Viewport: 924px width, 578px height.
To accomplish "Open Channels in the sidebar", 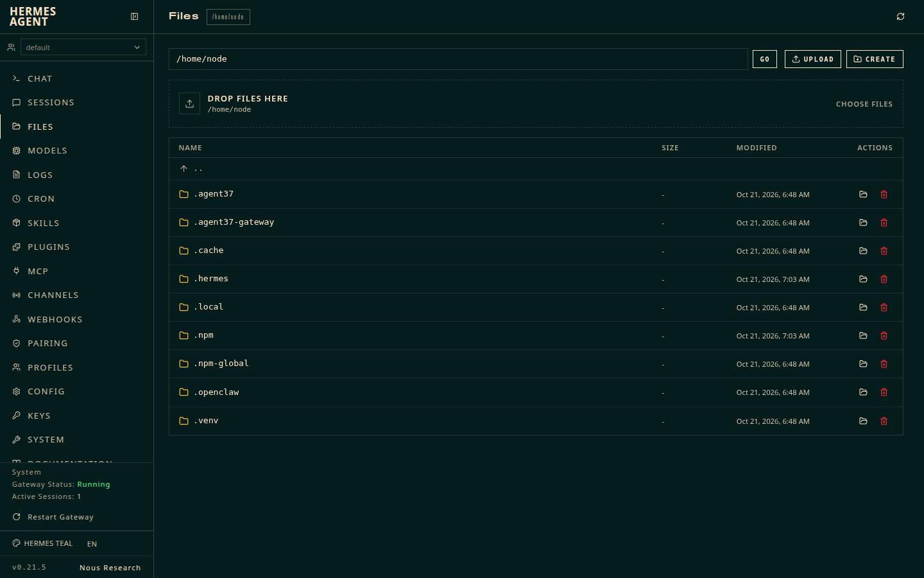I will 77,295.
